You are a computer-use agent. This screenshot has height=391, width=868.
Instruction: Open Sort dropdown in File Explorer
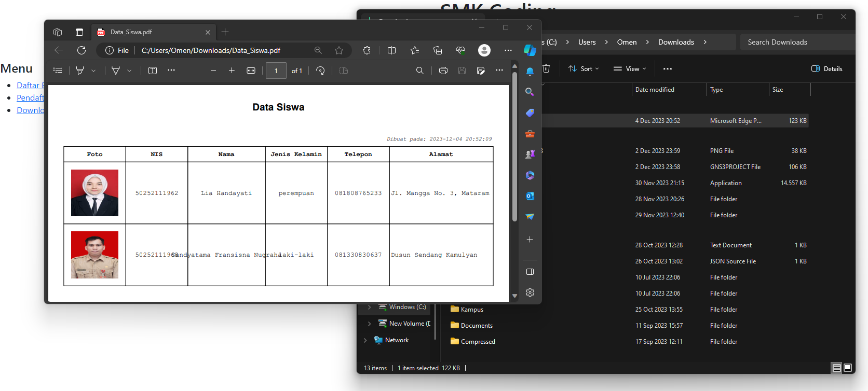click(x=584, y=69)
